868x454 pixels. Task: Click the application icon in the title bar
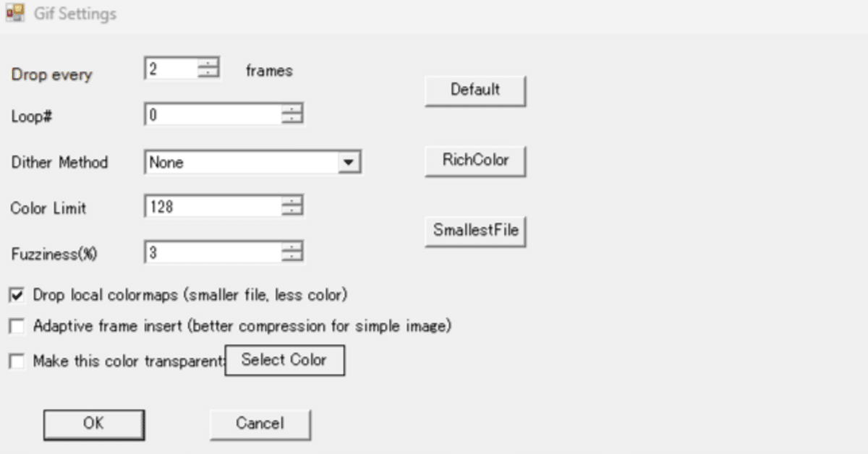(x=14, y=12)
